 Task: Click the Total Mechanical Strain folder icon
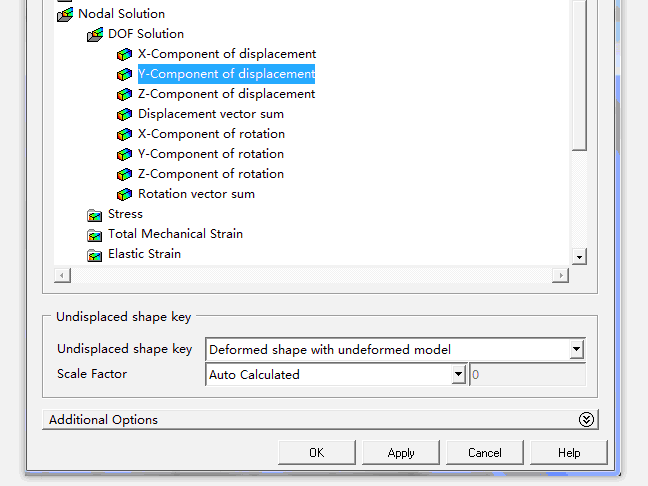[95, 235]
